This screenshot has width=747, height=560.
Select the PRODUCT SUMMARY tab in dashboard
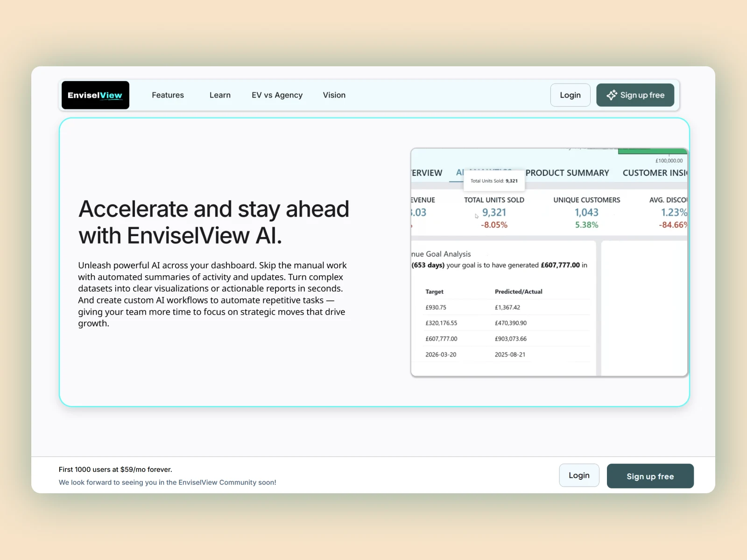567,173
